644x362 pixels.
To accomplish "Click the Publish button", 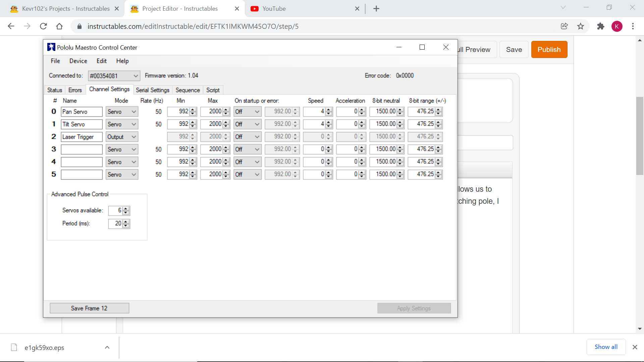I will (549, 49).
